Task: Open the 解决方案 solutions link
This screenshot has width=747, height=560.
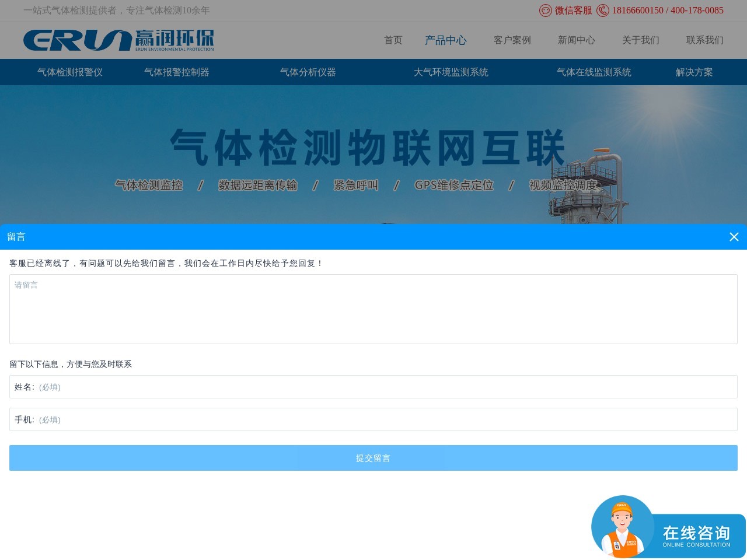Action: coord(694,72)
